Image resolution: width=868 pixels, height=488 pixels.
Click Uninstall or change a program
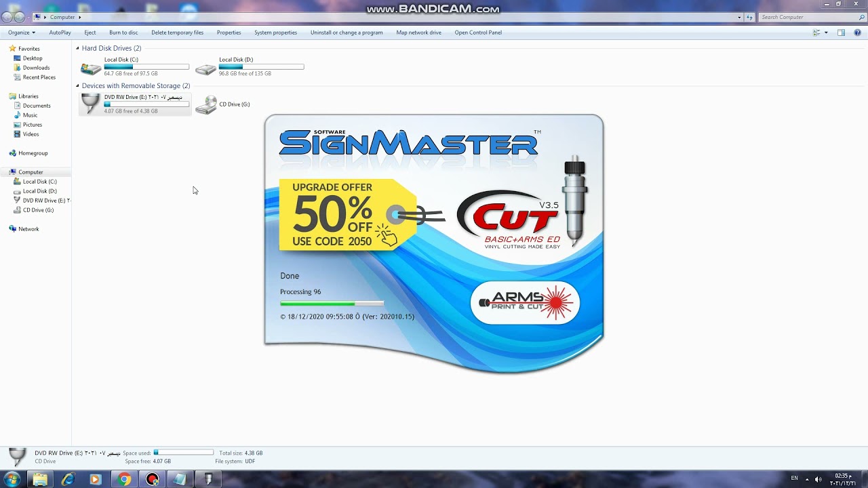click(347, 33)
